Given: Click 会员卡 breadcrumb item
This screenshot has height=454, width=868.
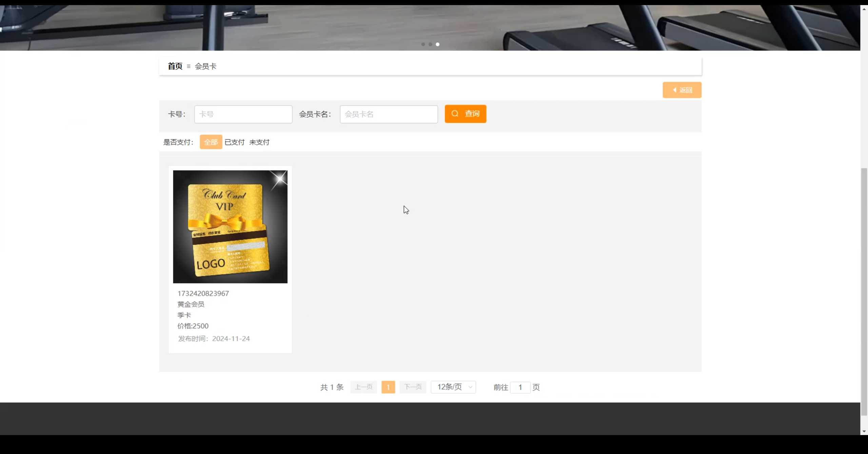Looking at the screenshot, I should (x=205, y=66).
